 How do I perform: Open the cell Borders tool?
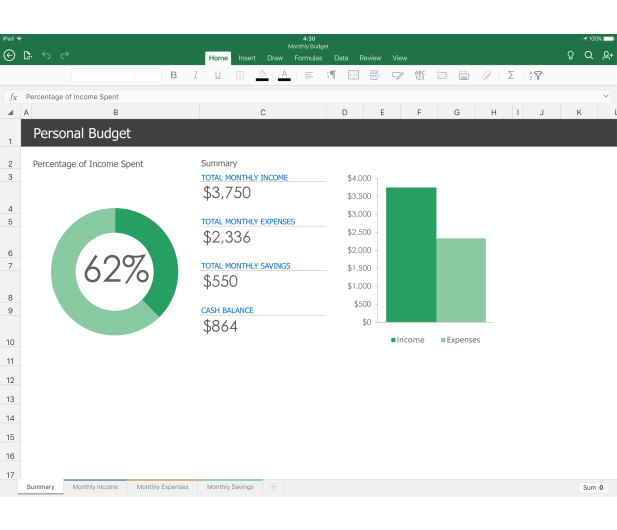(240, 75)
